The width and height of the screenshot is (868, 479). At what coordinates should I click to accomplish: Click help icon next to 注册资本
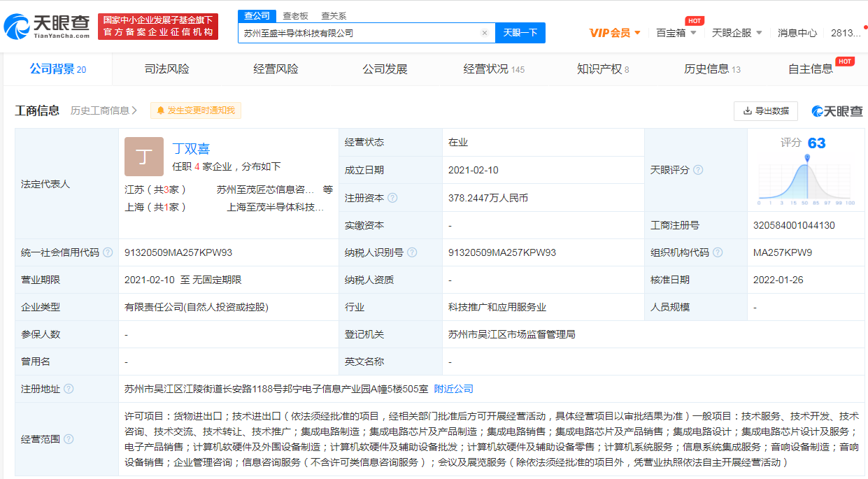(x=392, y=198)
